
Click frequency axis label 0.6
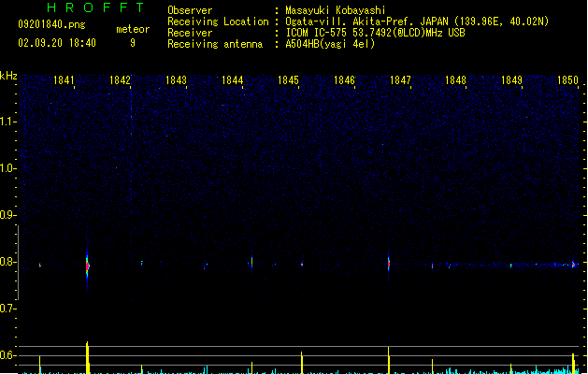pyautogui.click(x=7, y=355)
